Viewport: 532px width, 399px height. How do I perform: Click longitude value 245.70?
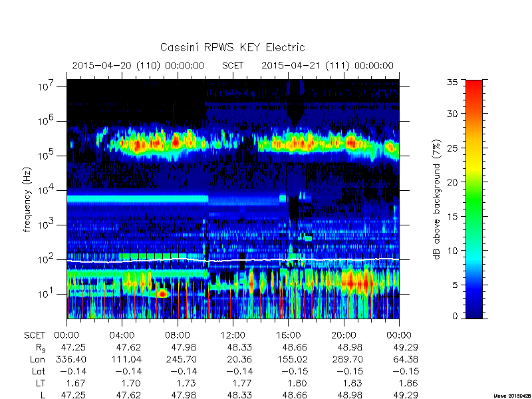[x=181, y=359]
